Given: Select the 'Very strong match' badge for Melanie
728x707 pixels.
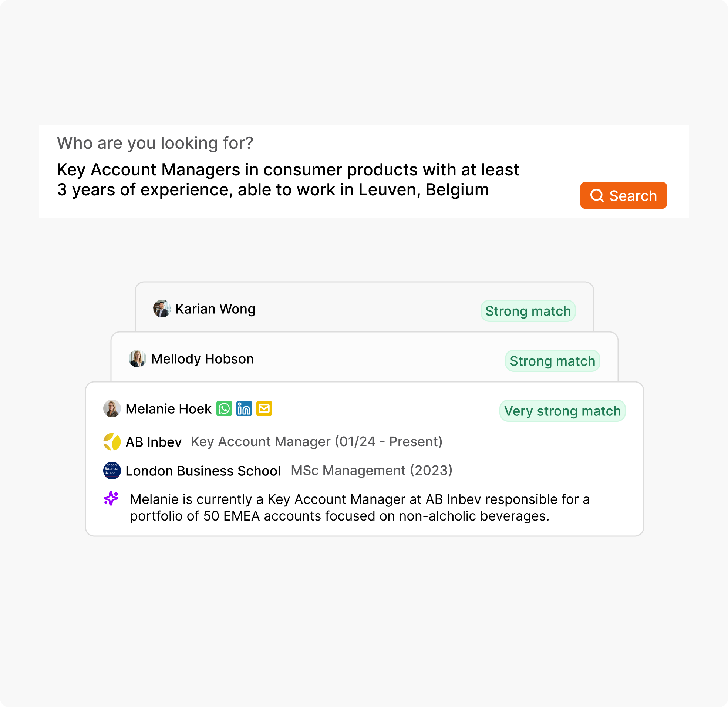Looking at the screenshot, I should 562,411.
